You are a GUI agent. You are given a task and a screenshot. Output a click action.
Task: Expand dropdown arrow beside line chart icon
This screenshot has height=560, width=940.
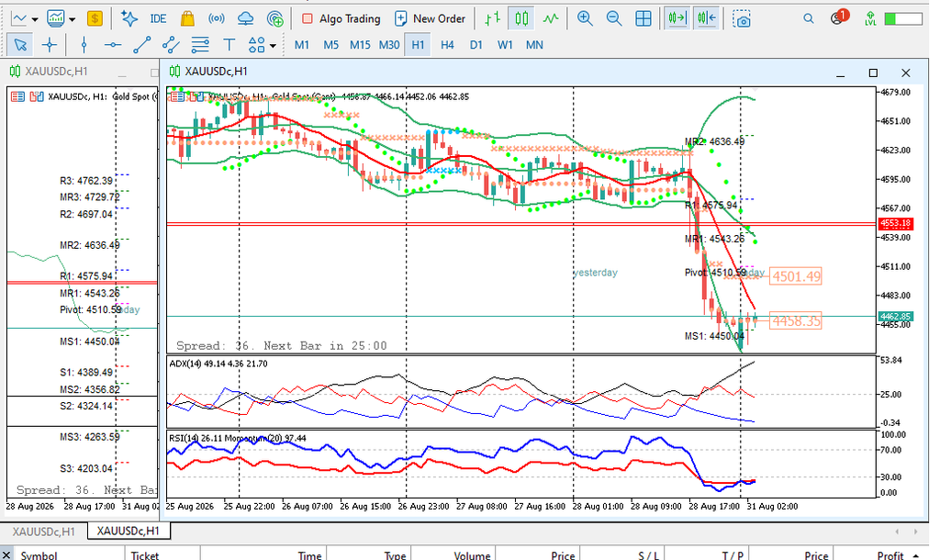click(35, 19)
